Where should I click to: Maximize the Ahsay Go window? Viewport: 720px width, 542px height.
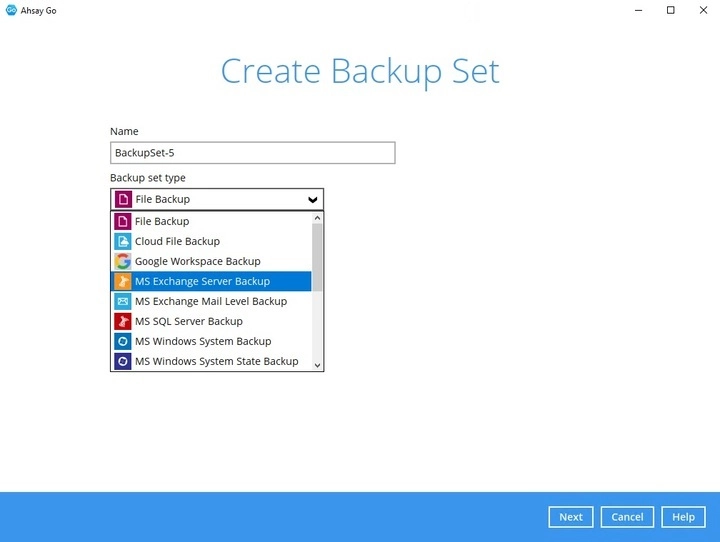[670, 10]
